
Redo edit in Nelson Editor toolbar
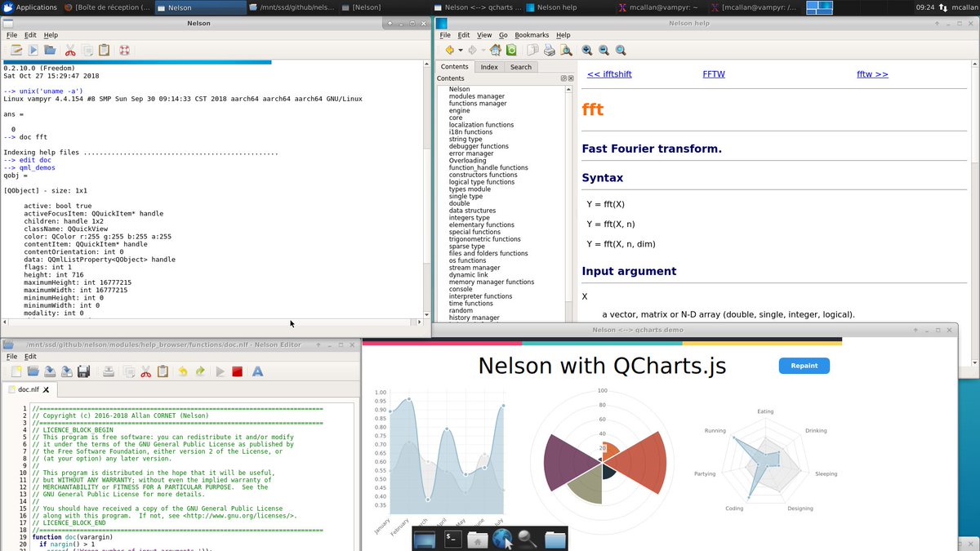[200, 371]
